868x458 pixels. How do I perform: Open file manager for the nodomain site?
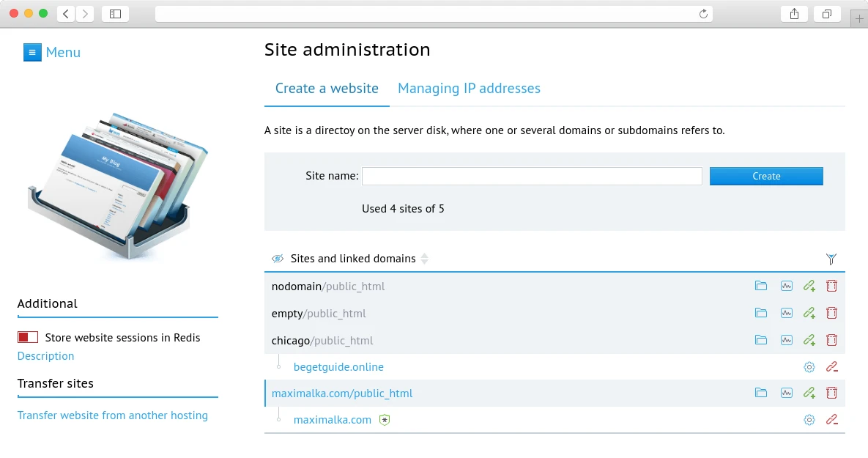(760, 286)
